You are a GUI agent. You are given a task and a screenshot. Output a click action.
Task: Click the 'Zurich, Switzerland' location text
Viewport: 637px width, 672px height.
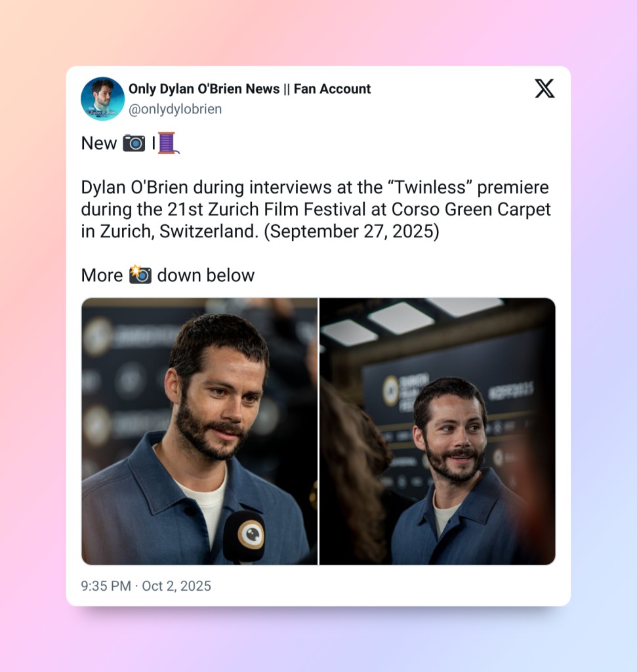(x=179, y=231)
